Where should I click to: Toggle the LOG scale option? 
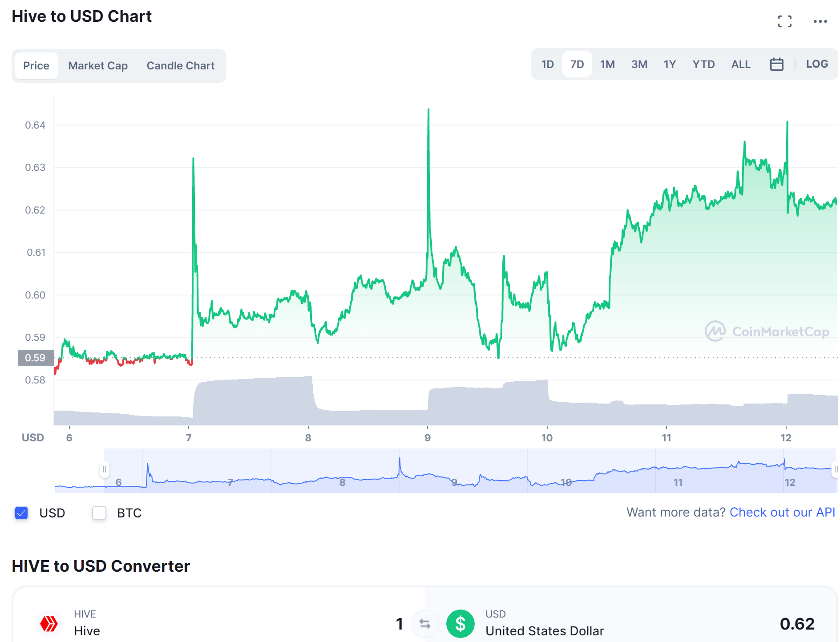(817, 64)
